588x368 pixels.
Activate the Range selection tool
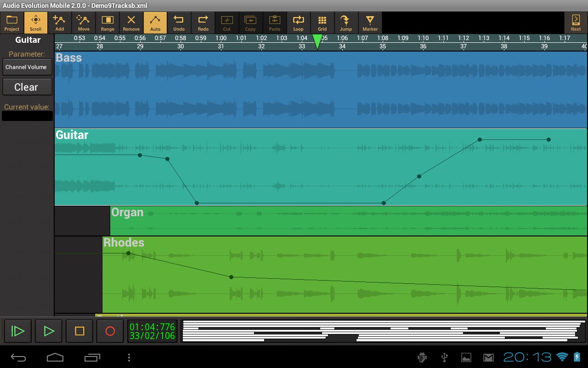tap(107, 22)
